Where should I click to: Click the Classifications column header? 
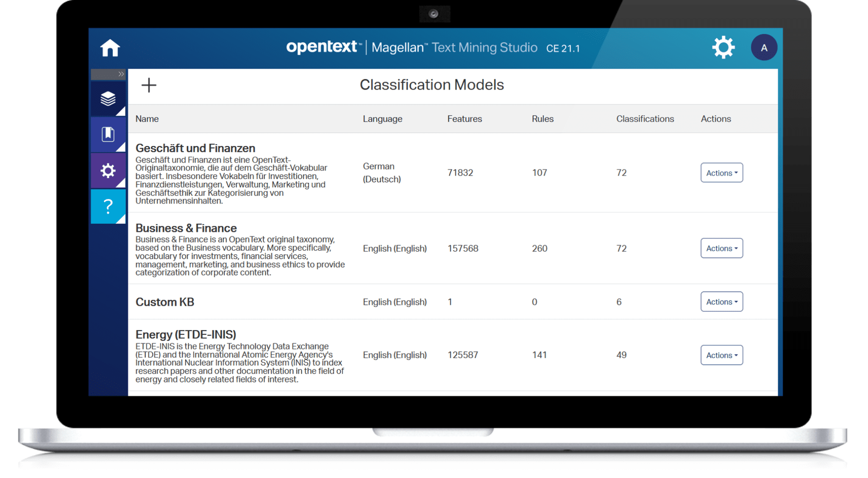tap(644, 119)
